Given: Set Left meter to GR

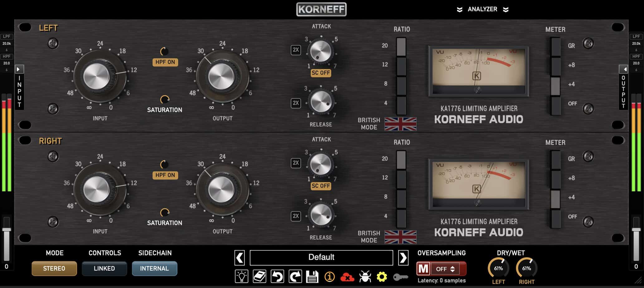Looking at the screenshot, I should click(x=555, y=47).
